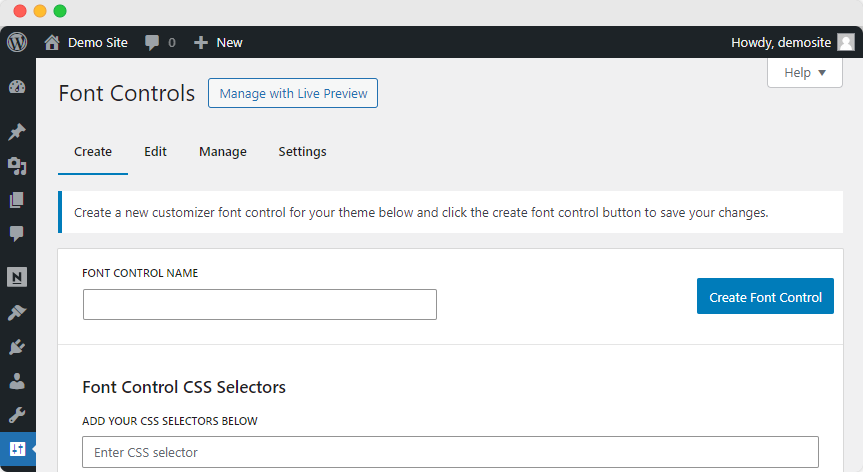Select the Create tab
863x472 pixels.
click(x=93, y=152)
